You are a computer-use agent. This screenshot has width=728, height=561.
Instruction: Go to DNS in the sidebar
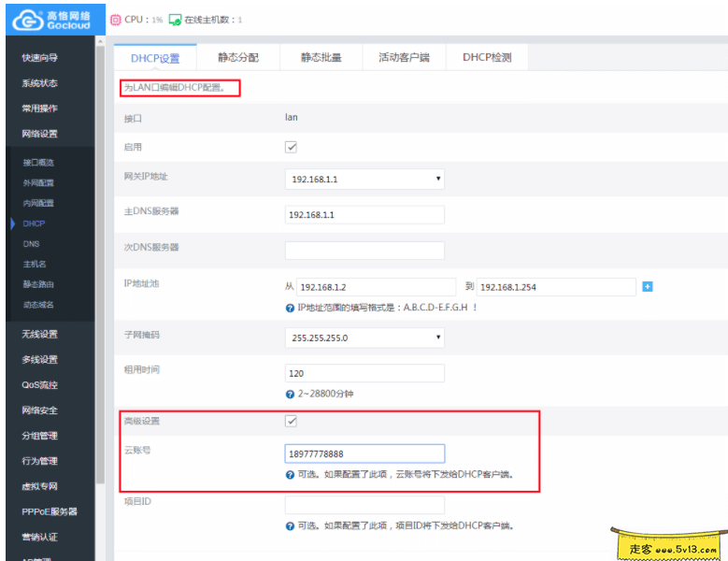click(31, 244)
